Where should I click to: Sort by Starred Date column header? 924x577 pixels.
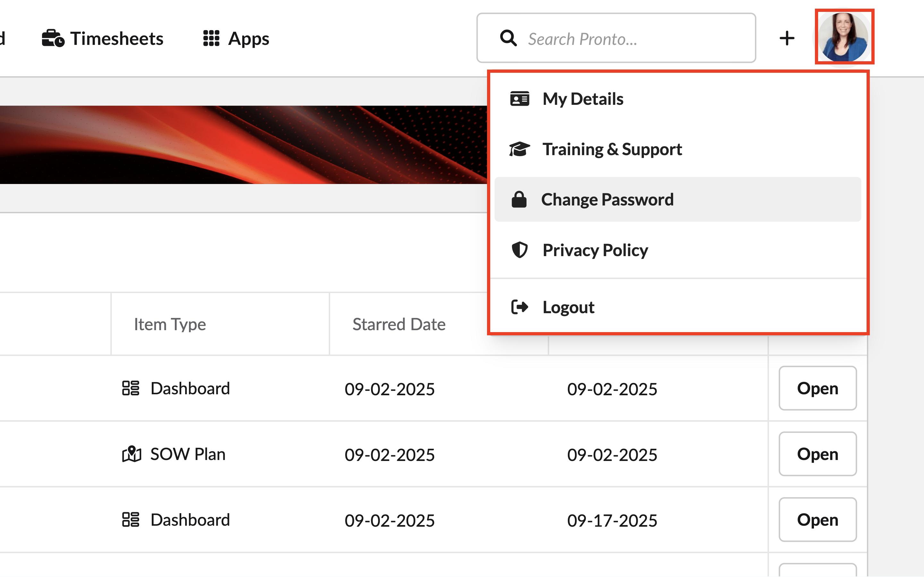tap(399, 324)
